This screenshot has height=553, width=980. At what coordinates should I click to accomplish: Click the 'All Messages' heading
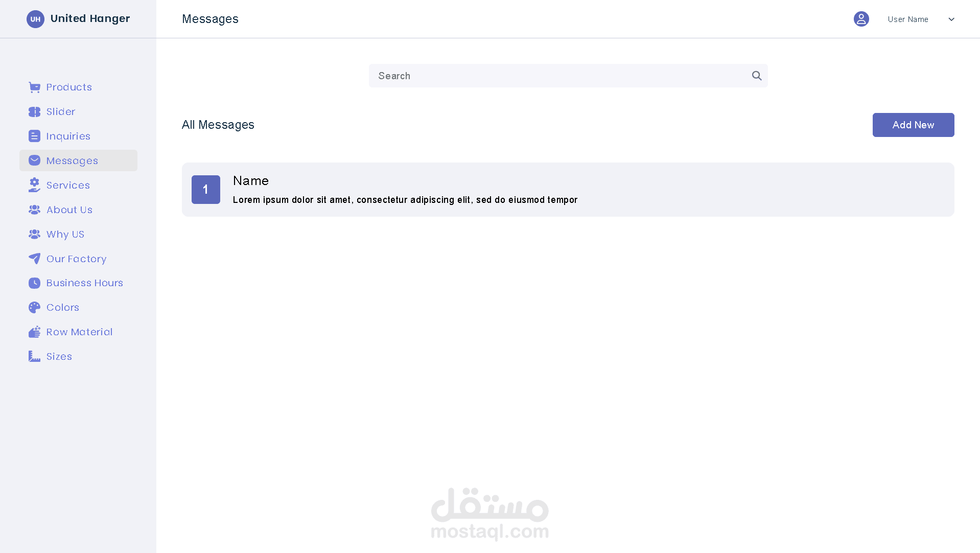(x=218, y=125)
